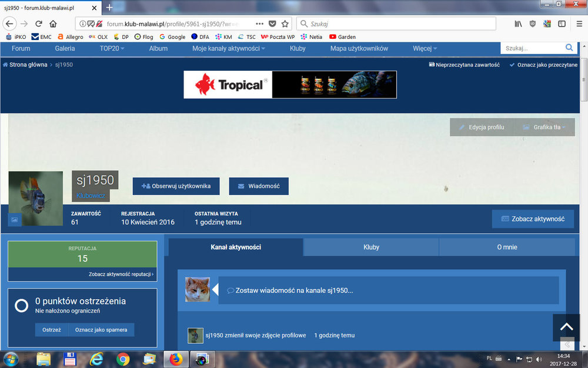Save page to Pocket icon

click(273, 24)
